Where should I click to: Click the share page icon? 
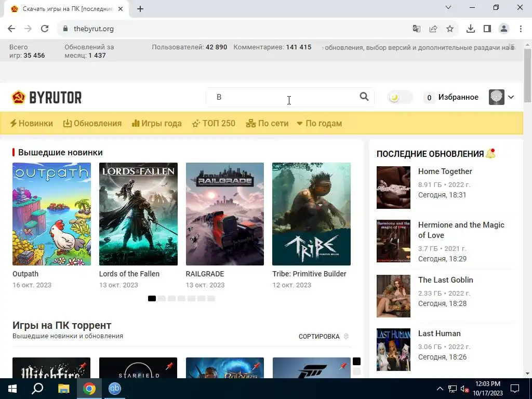[433, 29]
